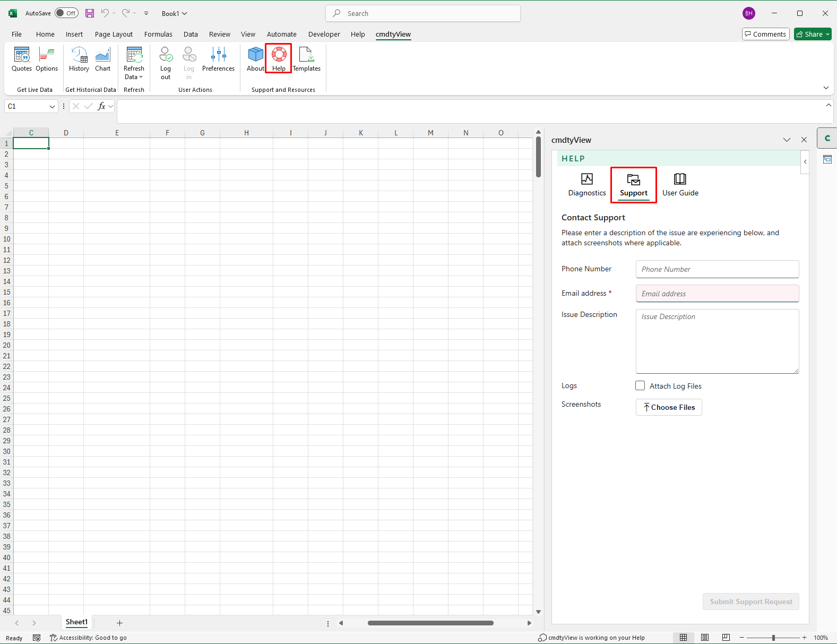Click Submit Support Request
The height and width of the screenshot is (644, 837).
[751, 602]
